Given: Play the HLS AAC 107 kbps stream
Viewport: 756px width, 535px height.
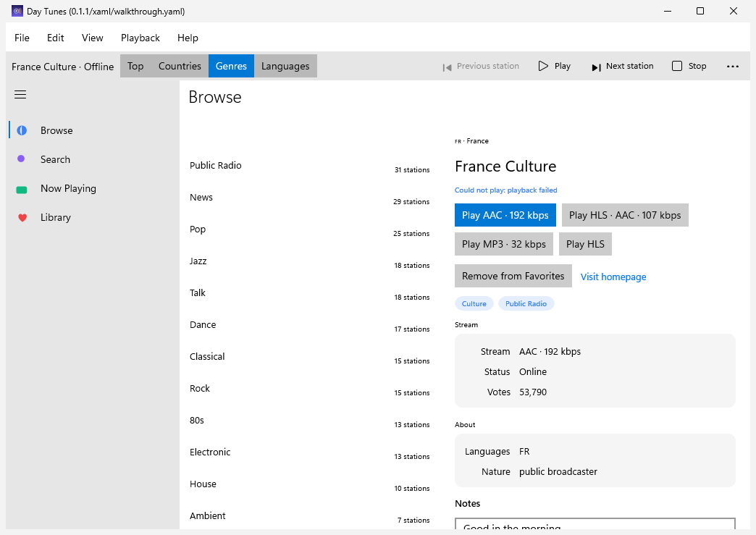Looking at the screenshot, I should (625, 215).
